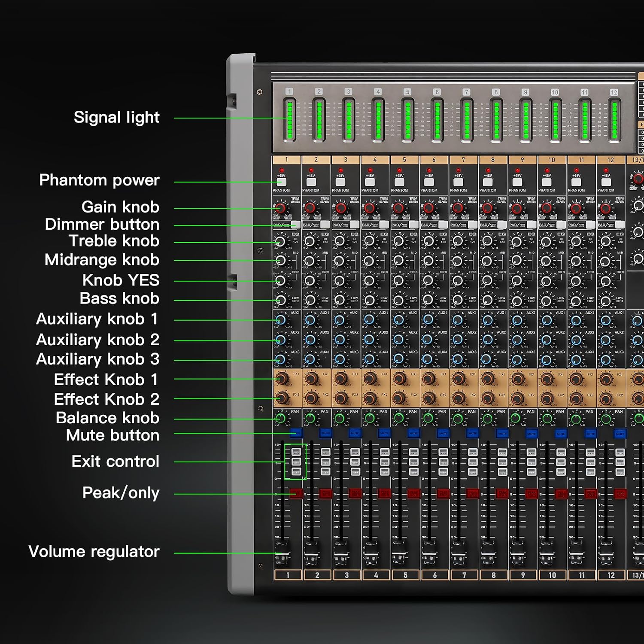Click the "Auxiliary knob 3" label
Screen dimensions: 644x644
(x=97, y=359)
